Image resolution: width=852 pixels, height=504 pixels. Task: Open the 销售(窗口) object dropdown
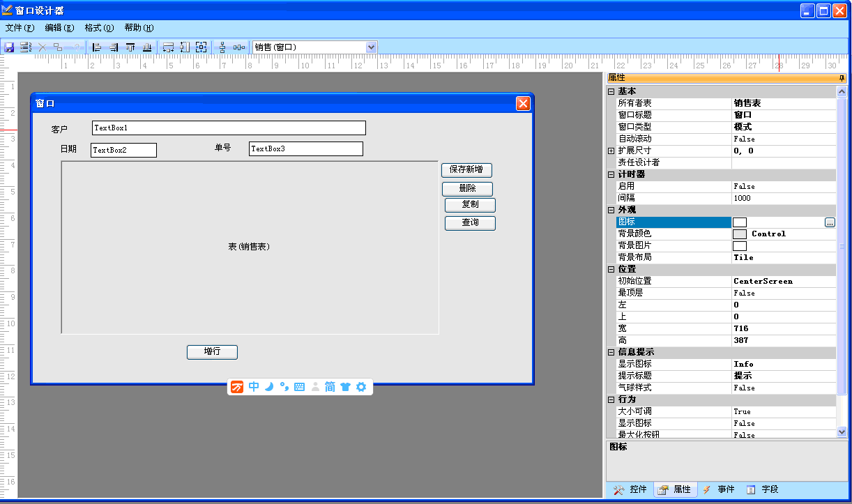(371, 47)
